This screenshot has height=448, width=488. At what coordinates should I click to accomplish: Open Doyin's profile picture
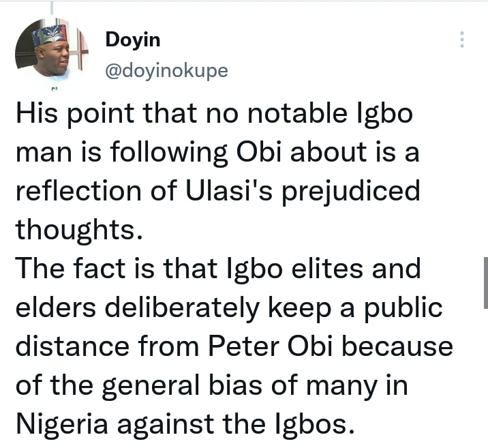(x=51, y=50)
